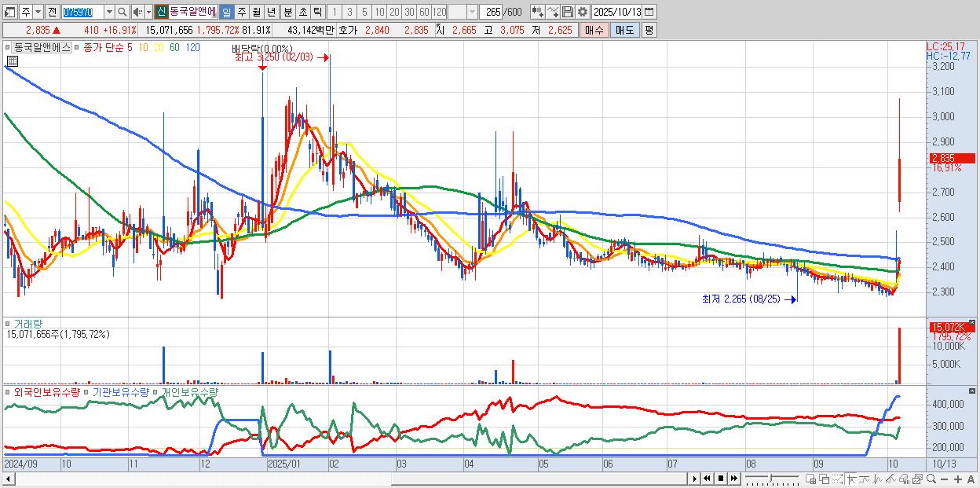Click the 3D box volume icon
Screen dimensions: 980x488
905,479
